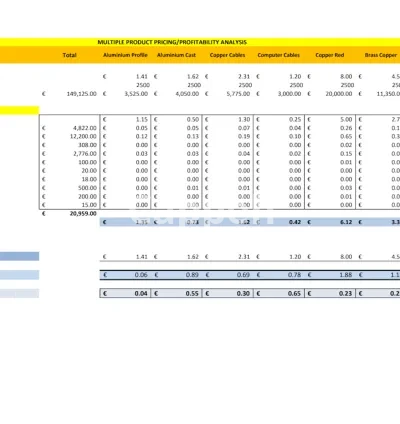Click the '0.65' cell in Copper Red column
The image size is (400, 424).
pos(346,137)
